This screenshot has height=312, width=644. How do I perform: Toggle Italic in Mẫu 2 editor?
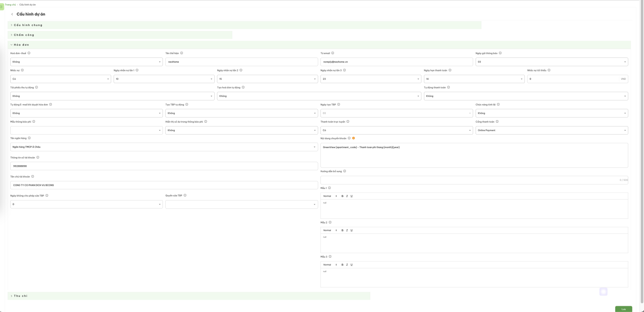pyautogui.click(x=347, y=230)
